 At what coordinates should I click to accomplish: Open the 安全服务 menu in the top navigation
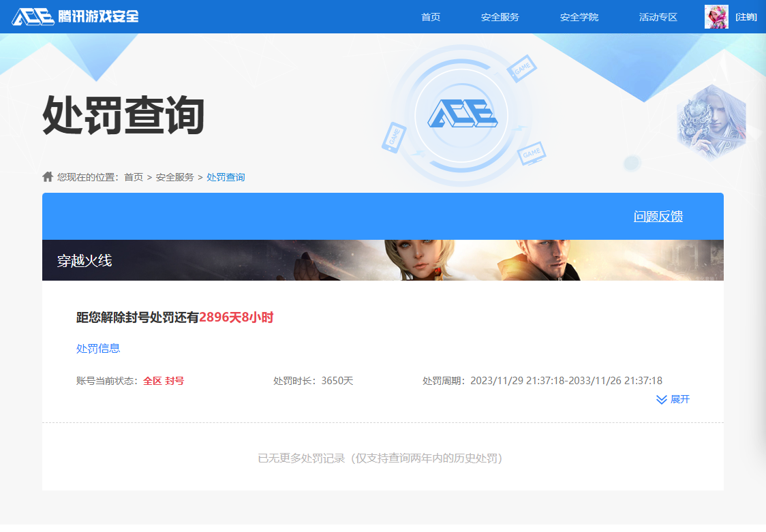[x=500, y=17]
